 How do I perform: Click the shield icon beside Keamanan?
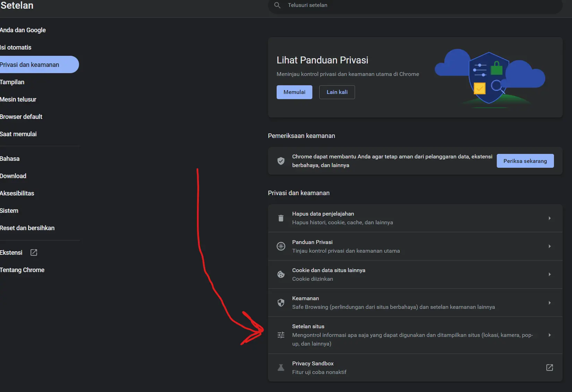(281, 303)
